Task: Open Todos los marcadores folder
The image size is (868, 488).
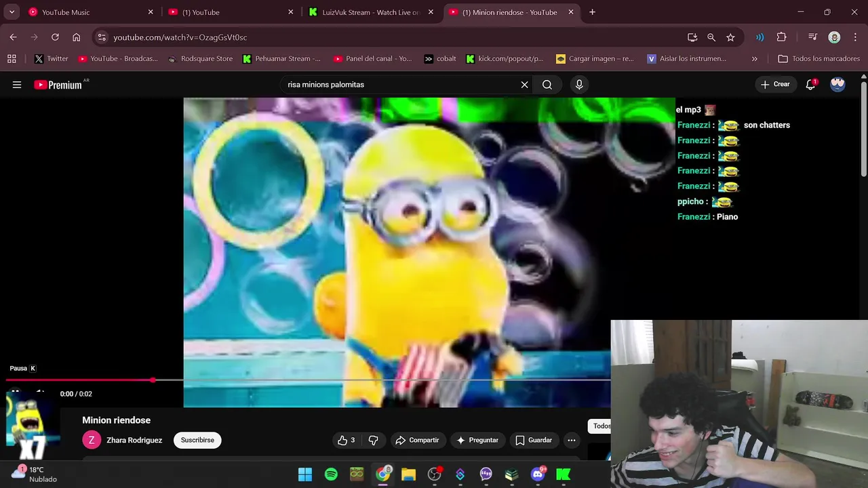Action: pyautogui.click(x=819, y=59)
